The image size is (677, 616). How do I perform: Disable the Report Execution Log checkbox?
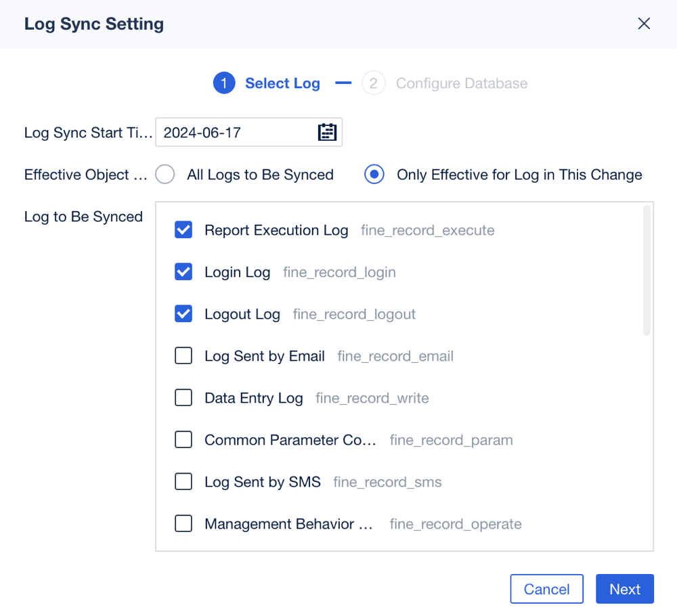click(x=183, y=229)
